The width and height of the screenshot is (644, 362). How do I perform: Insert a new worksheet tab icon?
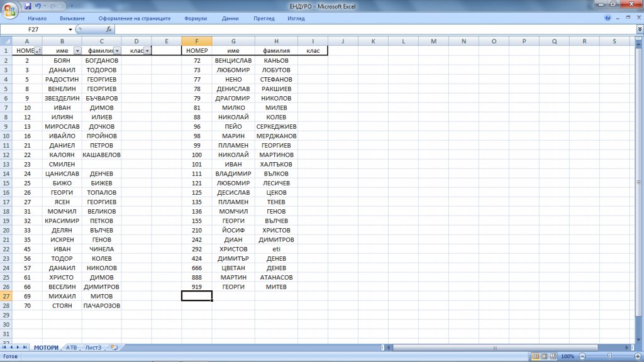[114, 347]
